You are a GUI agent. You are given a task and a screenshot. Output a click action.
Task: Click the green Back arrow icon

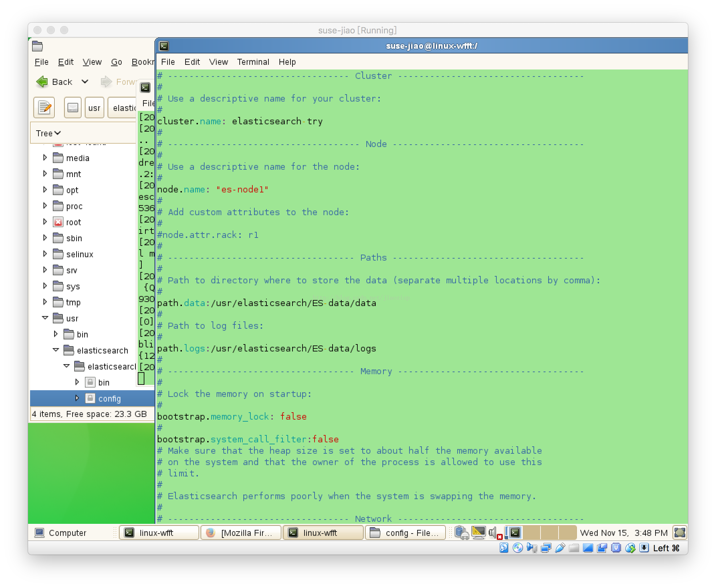(42, 82)
